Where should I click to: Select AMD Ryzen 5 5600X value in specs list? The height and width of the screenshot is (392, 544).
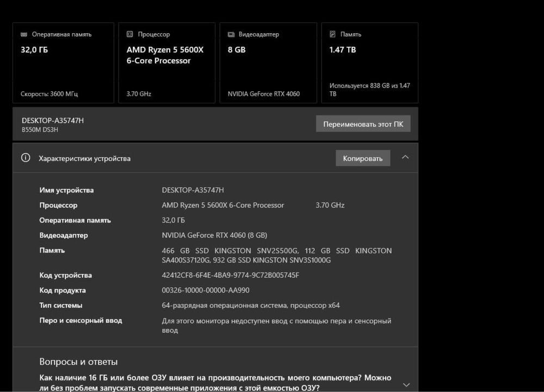point(223,205)
